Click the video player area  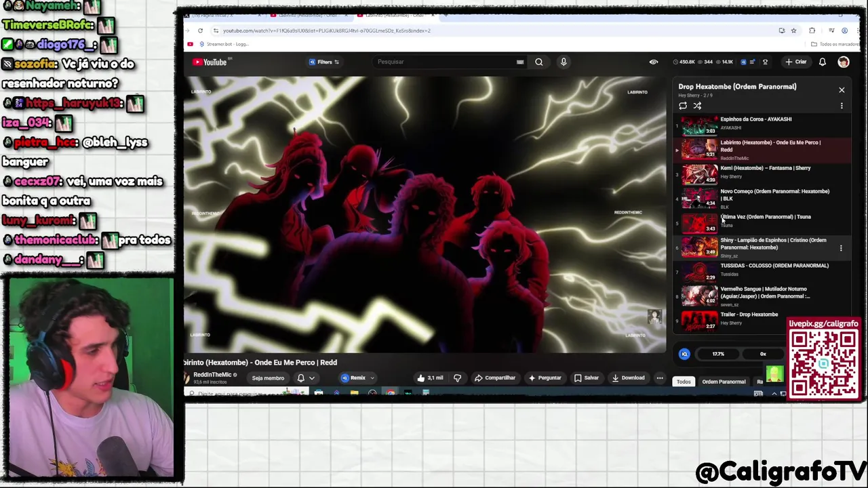(x=425, y=215)
